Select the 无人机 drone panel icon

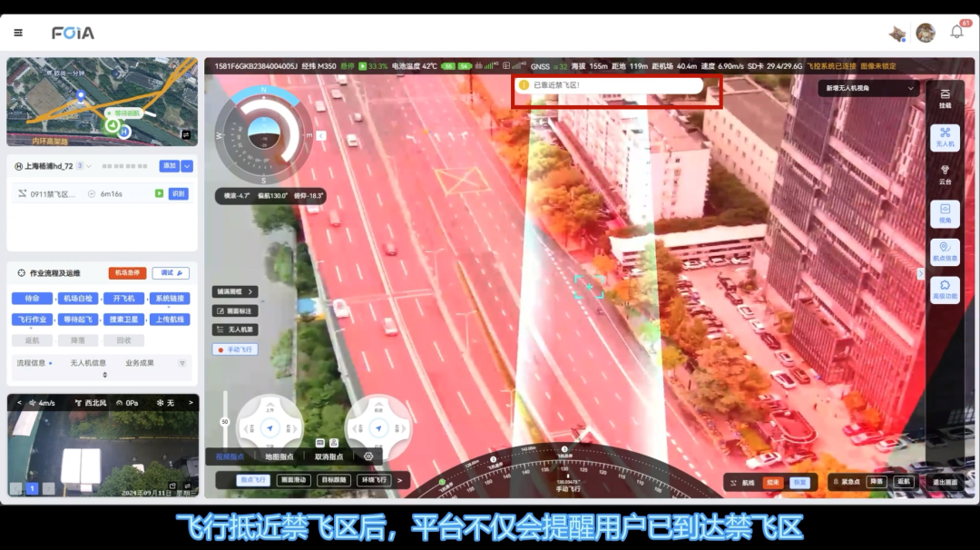tap(945, 137)
